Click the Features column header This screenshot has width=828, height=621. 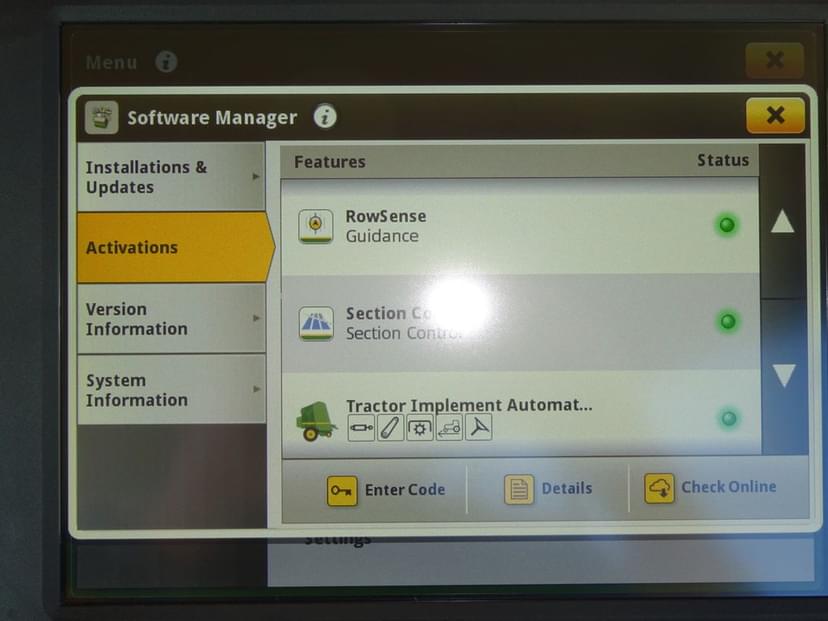click(330, 162)
